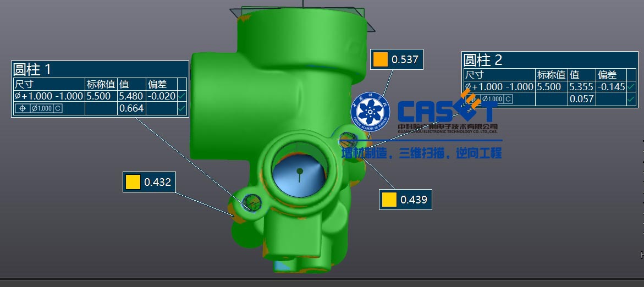Select the nominal 5.500 in 圆柱 1
This screenshot has width=644, height=287.
[x=99, y=96]
